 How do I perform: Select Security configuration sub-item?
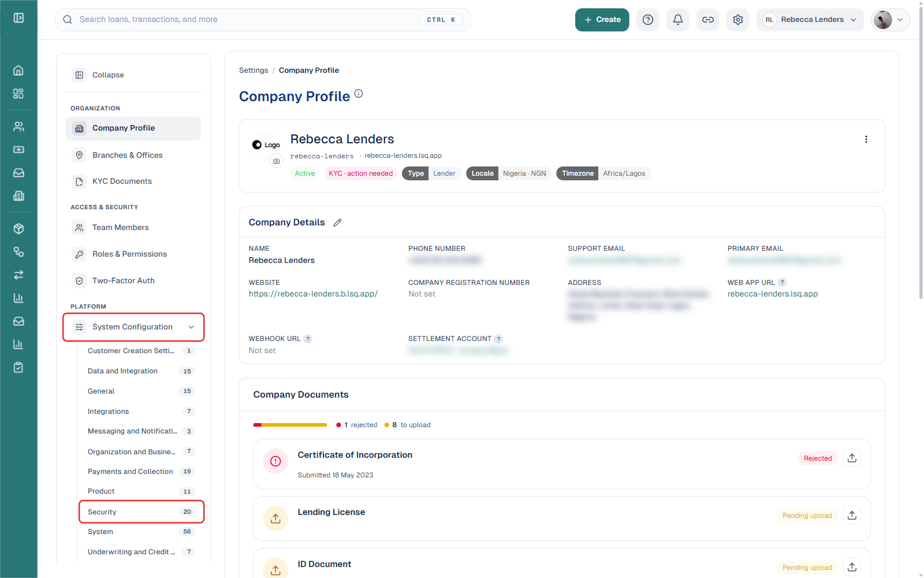(x=141, y=512)
